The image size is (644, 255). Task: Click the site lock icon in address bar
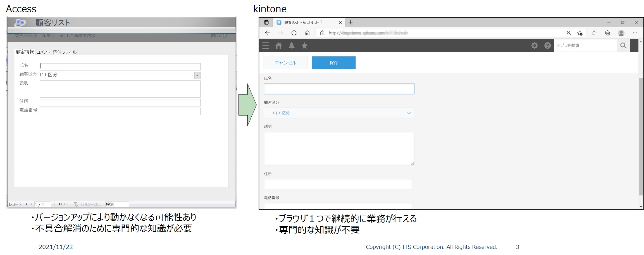322,33
